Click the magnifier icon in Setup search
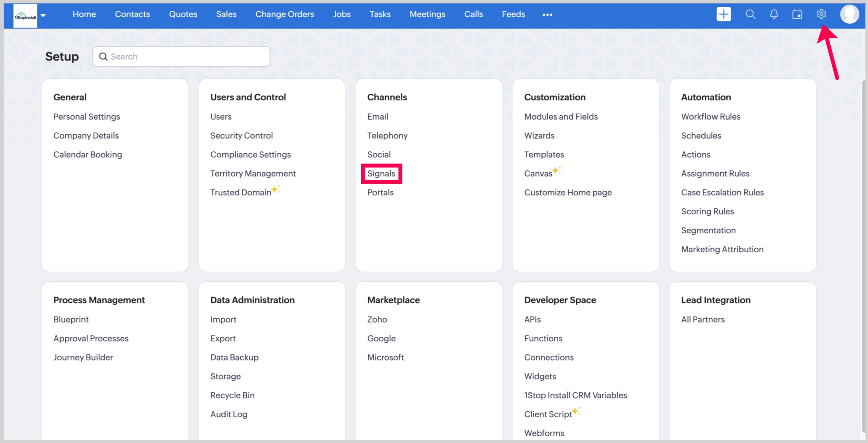 point(103,57)
